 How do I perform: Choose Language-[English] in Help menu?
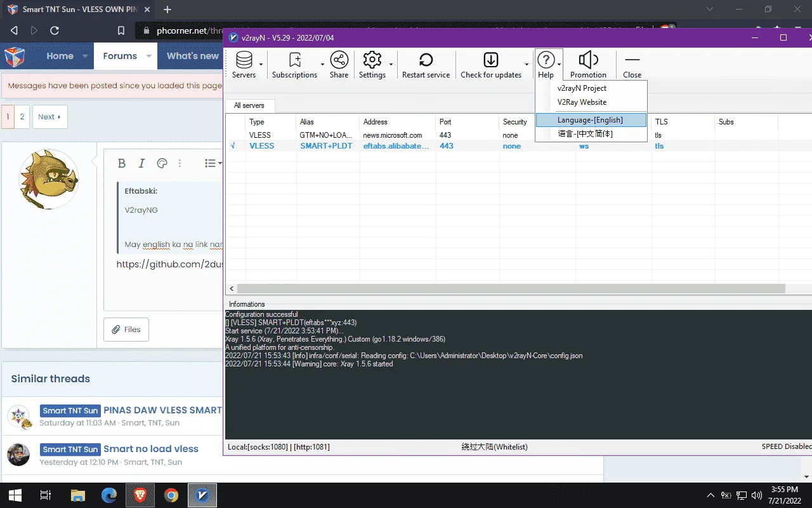[x=591, y=120]
